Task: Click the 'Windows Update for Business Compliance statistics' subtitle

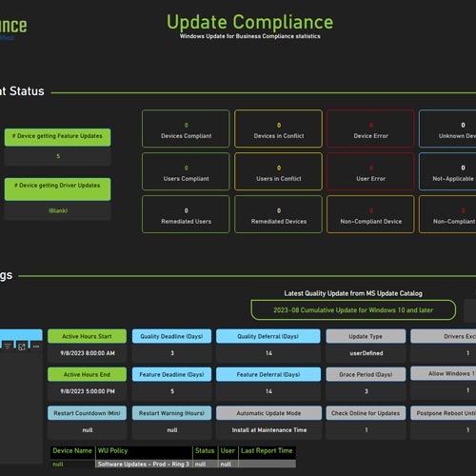Action: 250,36
